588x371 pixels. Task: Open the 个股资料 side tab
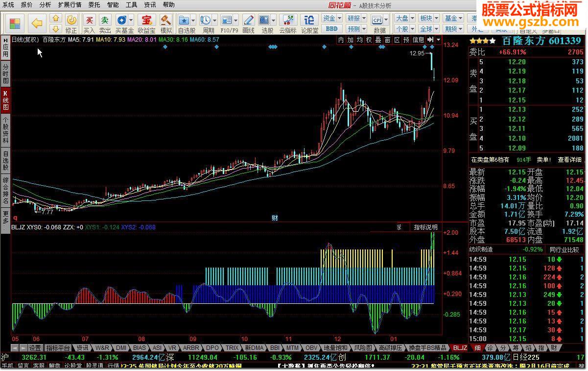click(5, 130)
